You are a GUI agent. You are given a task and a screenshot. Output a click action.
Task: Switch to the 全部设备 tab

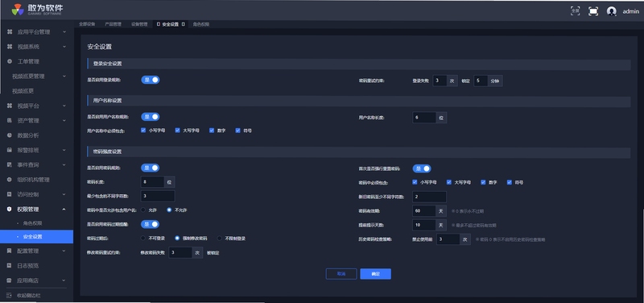click(x=87, y=24)
